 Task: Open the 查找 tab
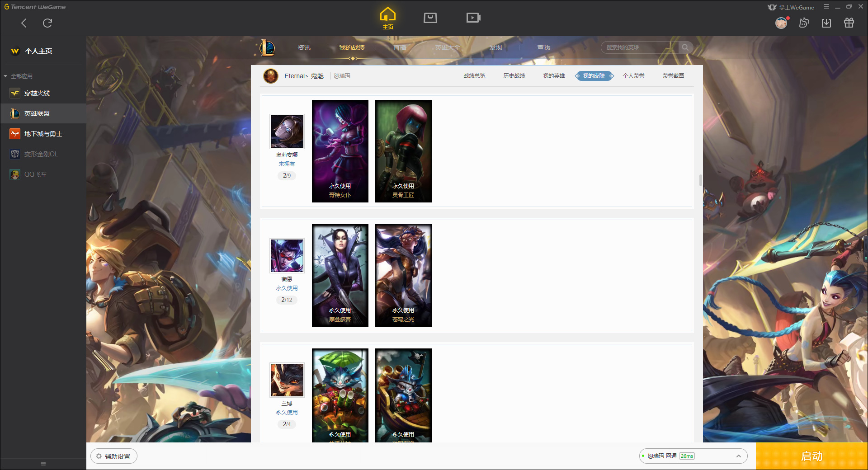click(543, 47)
